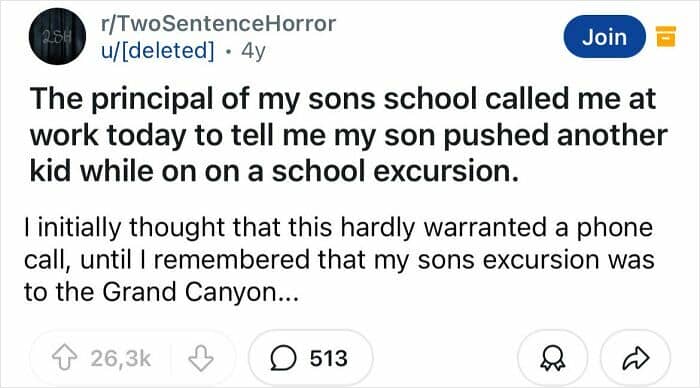
Task: Click the phrase 'to the Grand Canyon...'
Action: 161,292
